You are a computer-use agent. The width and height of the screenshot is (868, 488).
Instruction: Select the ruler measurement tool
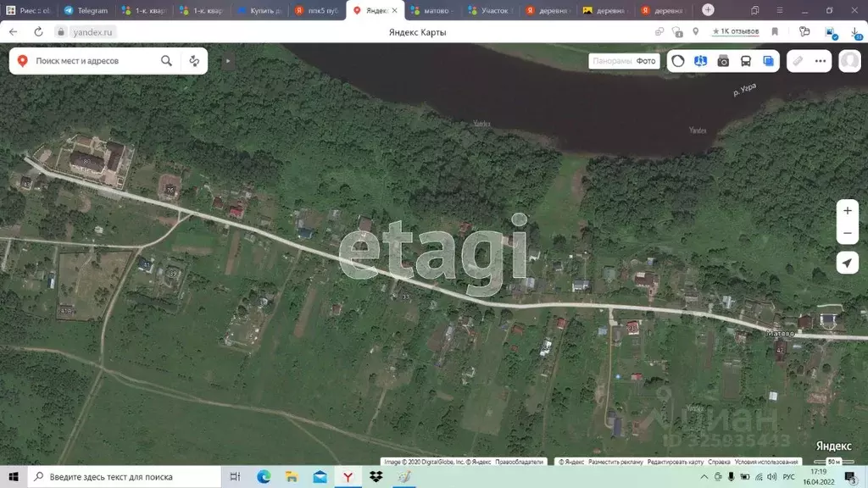point(798,60)
